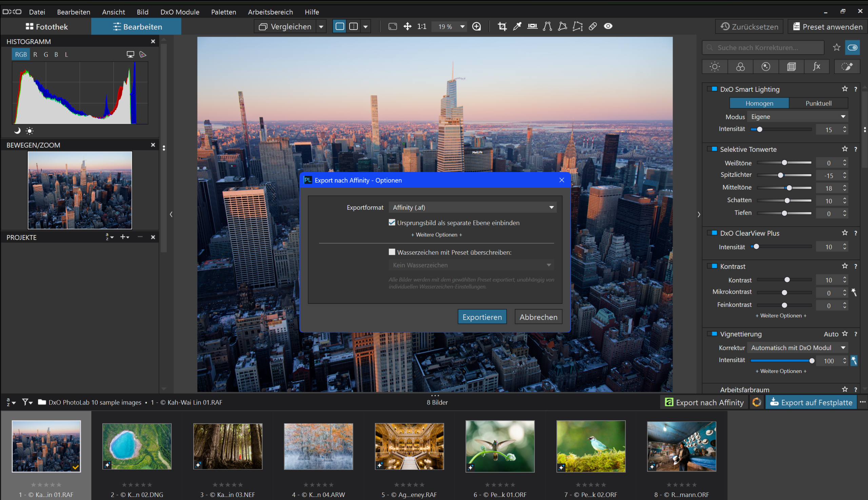Click Abbrechen in export dialog
Image resolution: width=868 pixels, height=500 pixels.
[538, 317]
